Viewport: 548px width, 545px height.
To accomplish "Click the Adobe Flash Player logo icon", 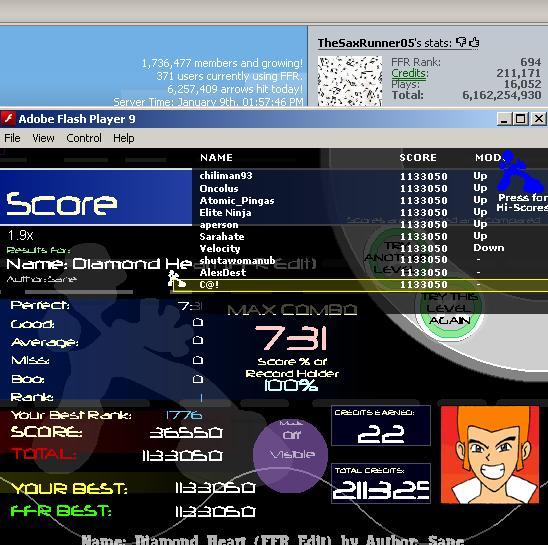I will point(8,119).
